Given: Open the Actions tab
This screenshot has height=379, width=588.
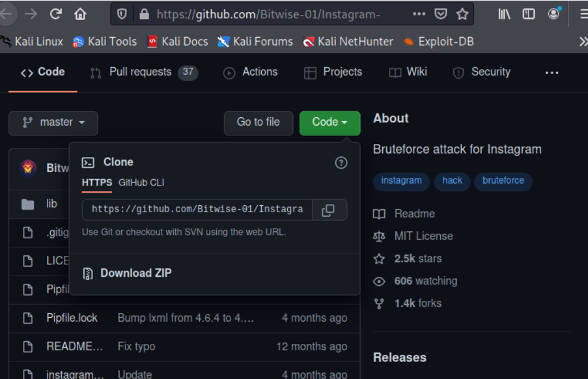Looking at the screenshot, I should tap(251, 72).
